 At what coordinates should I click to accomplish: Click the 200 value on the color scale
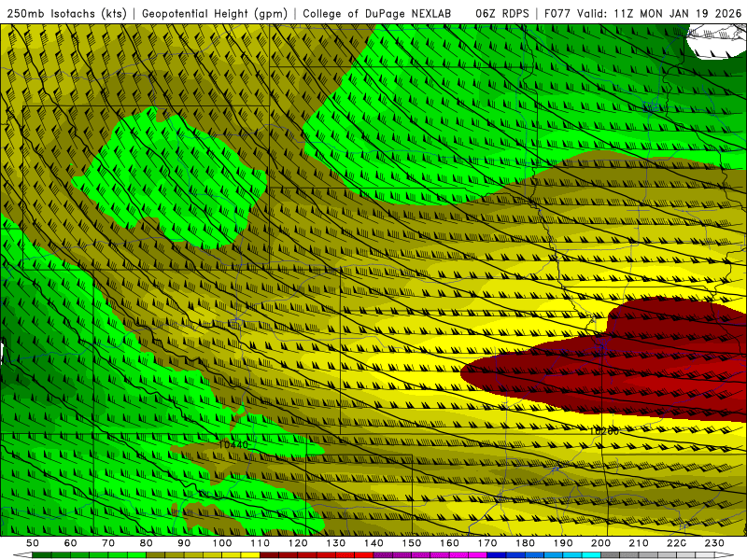click(601, 543)
